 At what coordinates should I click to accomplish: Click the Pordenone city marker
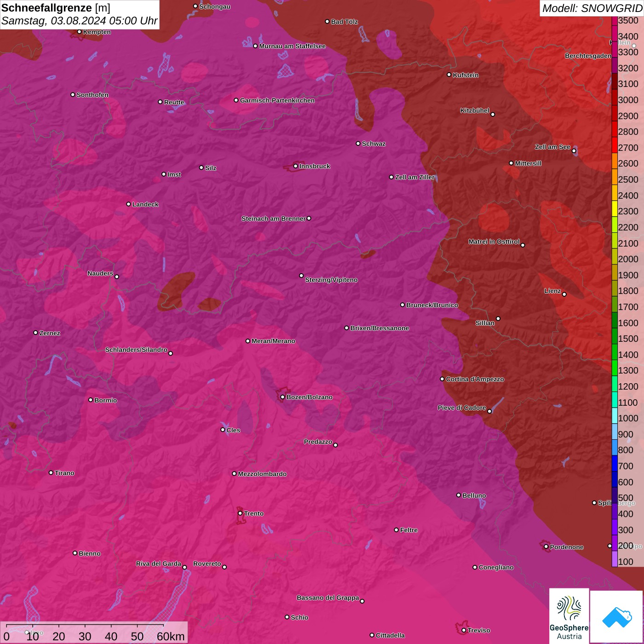click(546, 546)
